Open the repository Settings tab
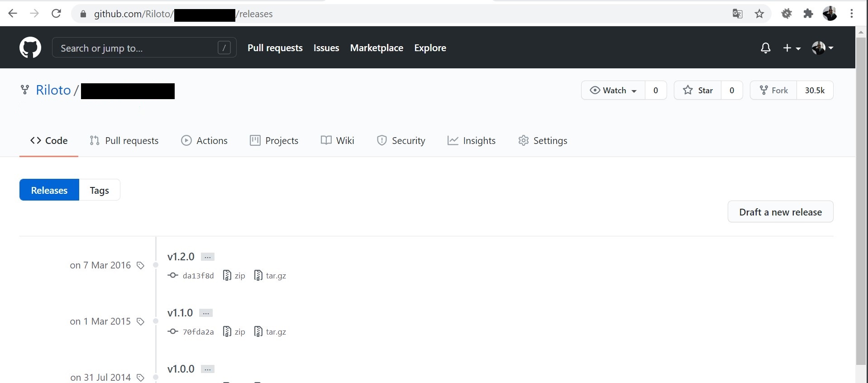868x383 pixels. pos(543,141)
